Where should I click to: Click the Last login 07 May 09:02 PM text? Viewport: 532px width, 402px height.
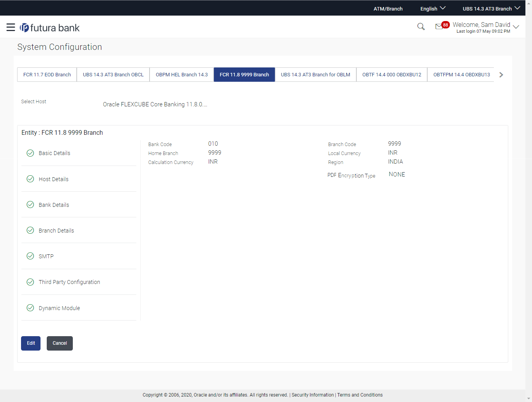[483, 31]
